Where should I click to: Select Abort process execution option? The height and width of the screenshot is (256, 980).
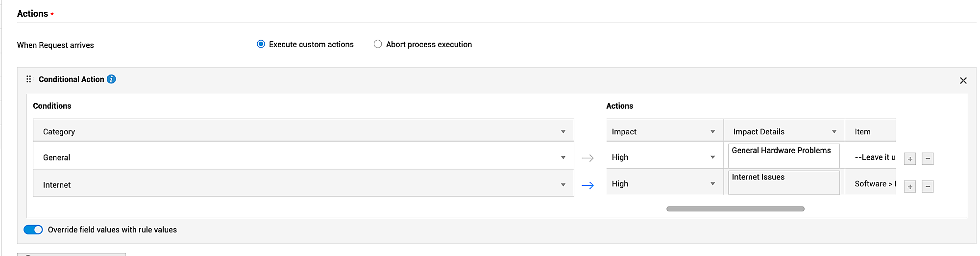point(378,44)
